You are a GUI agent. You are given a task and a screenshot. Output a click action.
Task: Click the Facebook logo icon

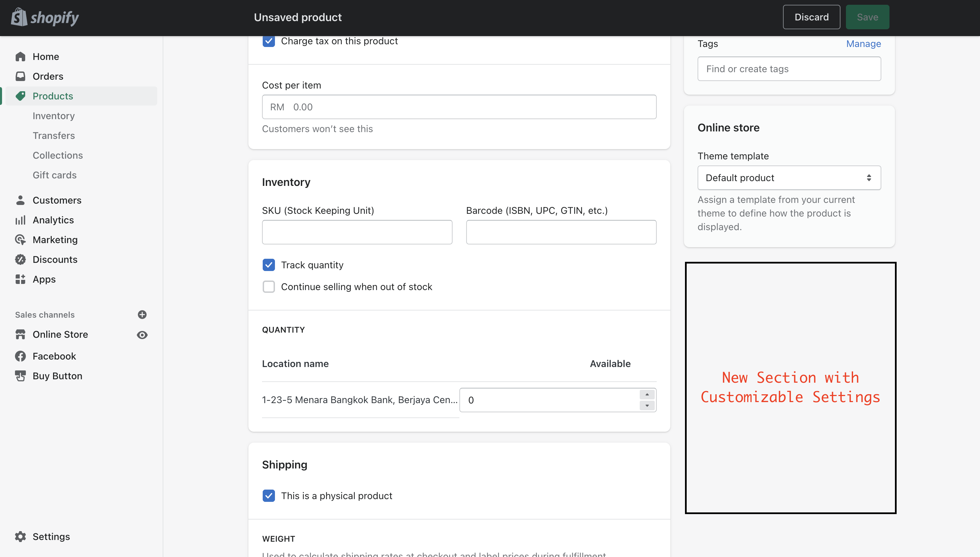click(20, 356)
